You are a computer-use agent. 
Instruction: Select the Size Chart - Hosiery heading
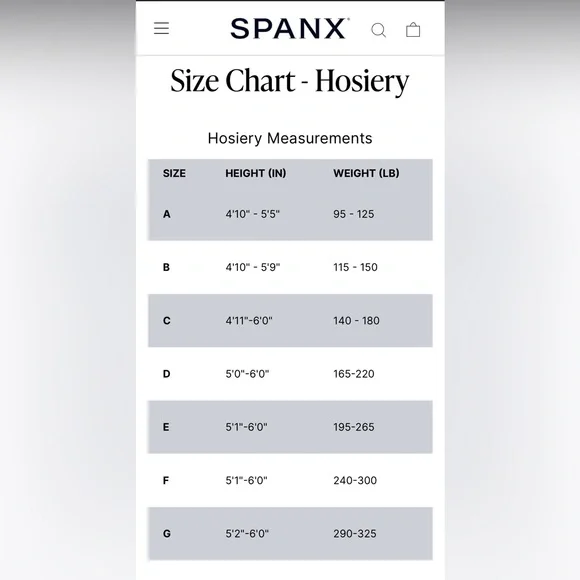point(290,81)
